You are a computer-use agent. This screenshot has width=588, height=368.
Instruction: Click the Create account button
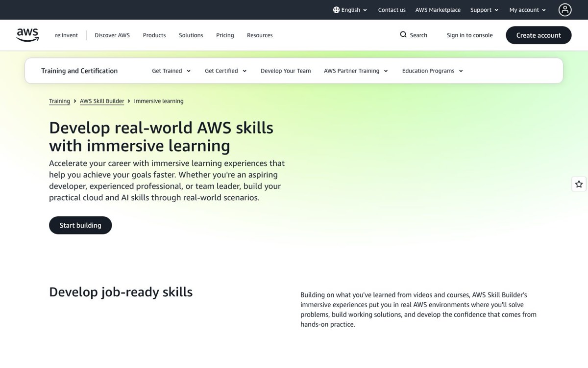tap(539, 35)
